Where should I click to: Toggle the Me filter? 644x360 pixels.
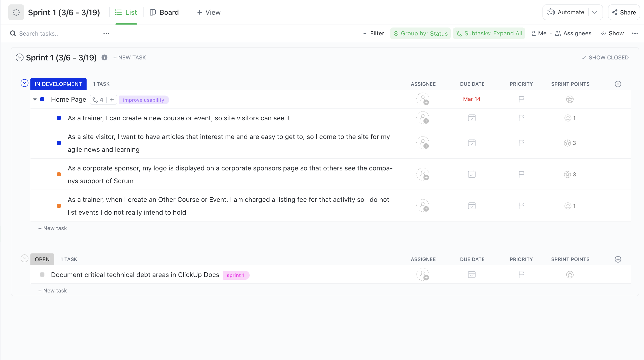point(539,33)
